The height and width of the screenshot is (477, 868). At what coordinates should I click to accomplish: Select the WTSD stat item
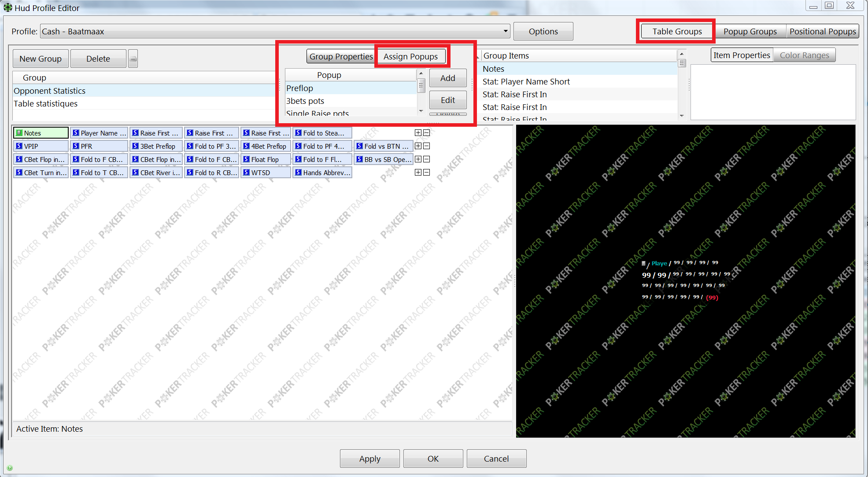[x=266, y=172]
